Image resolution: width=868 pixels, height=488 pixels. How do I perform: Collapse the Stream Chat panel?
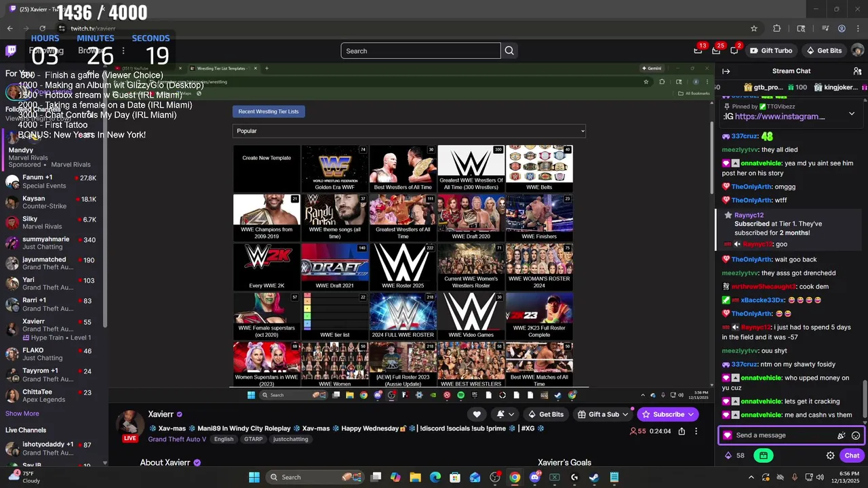pyautogui.click(x=726, y=71)
